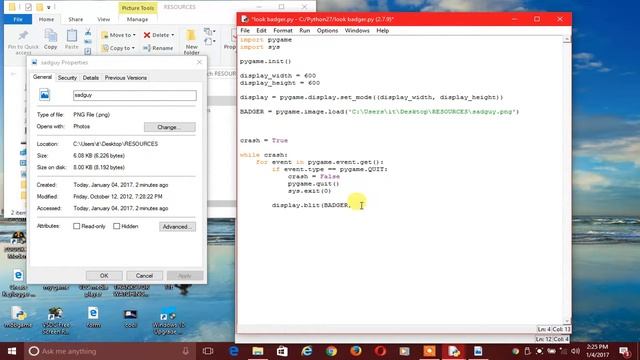Click the Python IDLE taskbar icon

pos(453,351)
